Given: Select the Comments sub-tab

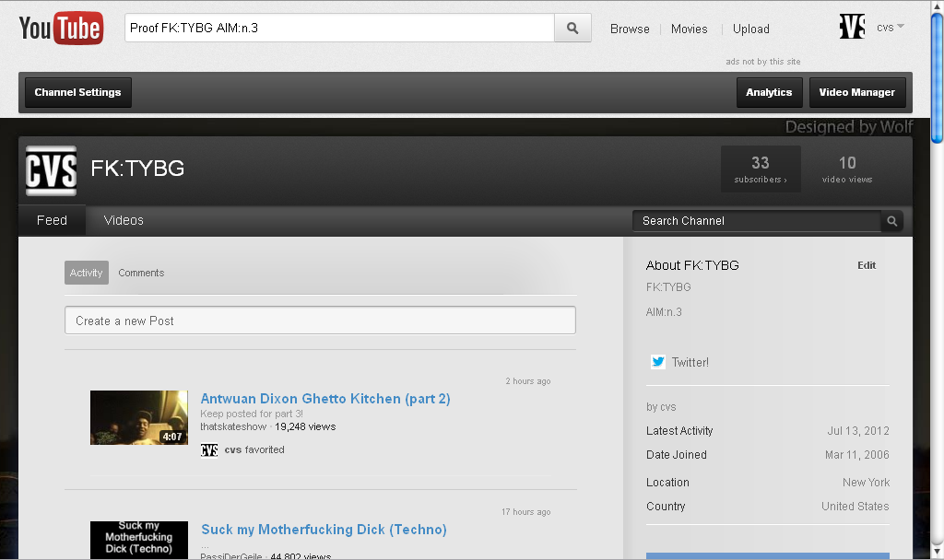Looking at the screenshot, I should click(x=141, y=273).
